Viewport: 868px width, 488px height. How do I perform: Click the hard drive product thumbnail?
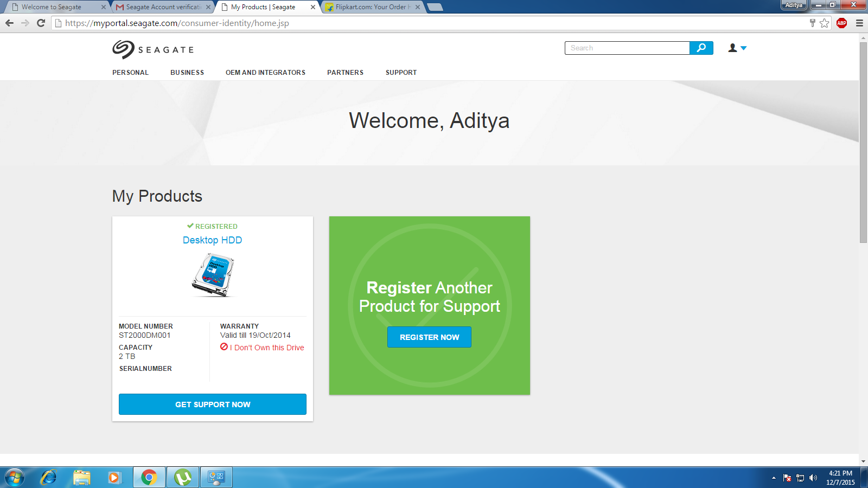click(213, 275)
